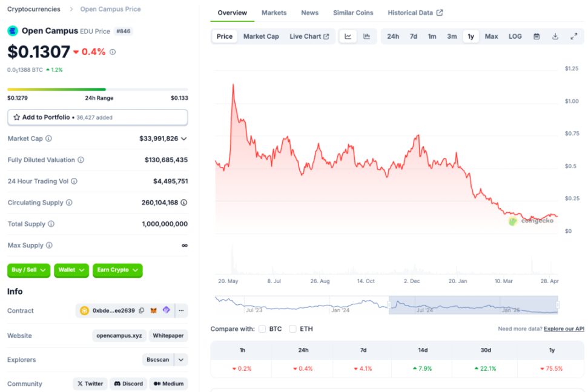Screen dimensions: 588x392
Task: Select Max time range
Action: point(491,36)
